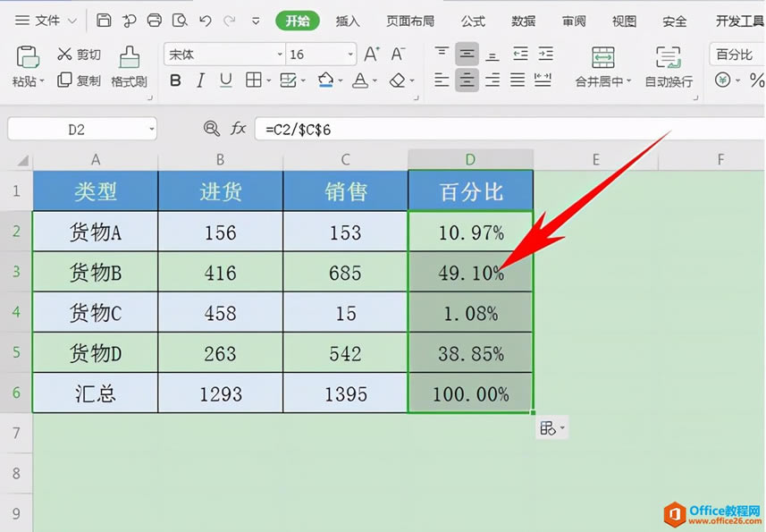
Task: Select the Format Painter brush
Action: point(130,57)
